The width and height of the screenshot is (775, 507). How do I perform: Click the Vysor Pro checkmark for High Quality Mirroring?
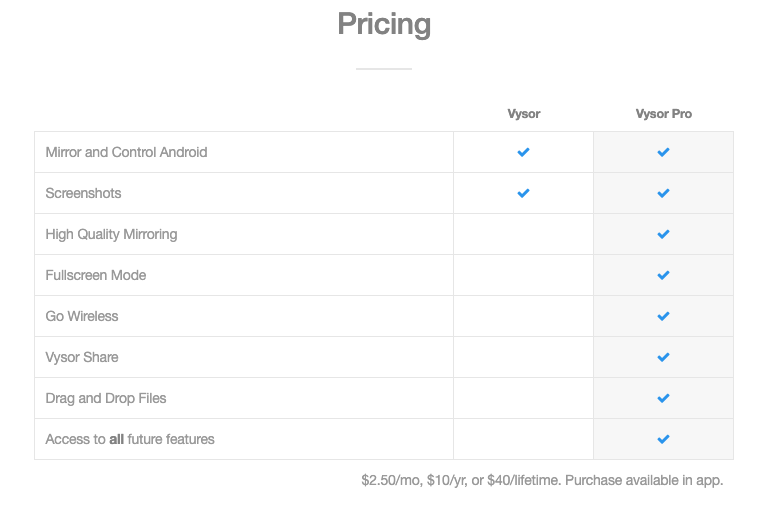tap(663, 234)
